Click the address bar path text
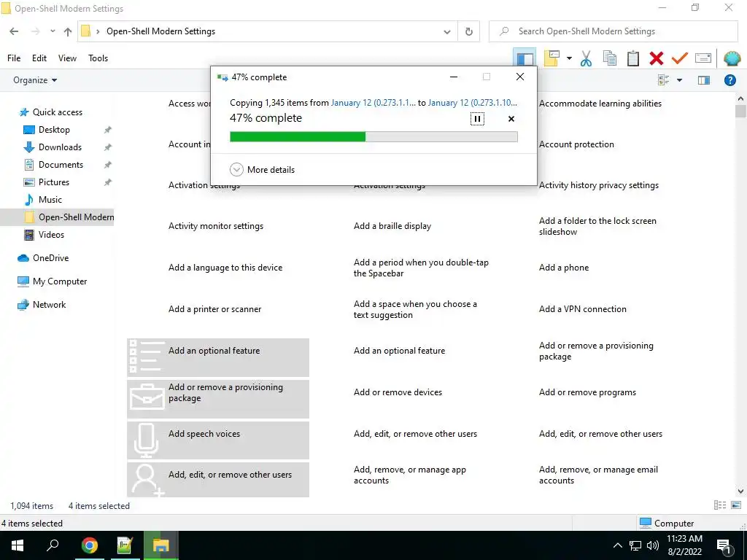Image resolution: width=747 pixels, height=560 pixels. [160, 31]
